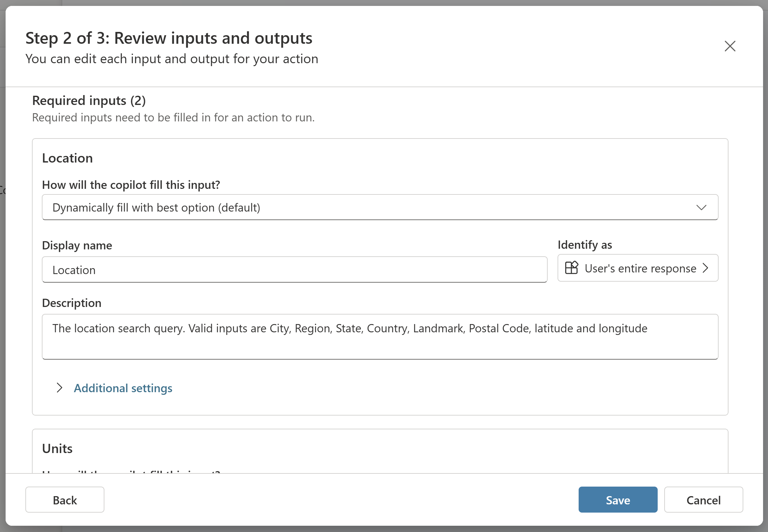Click the gift/input icon next to 'Identify as'
Viewport: 768px width, 532px height.
(572, 268)
